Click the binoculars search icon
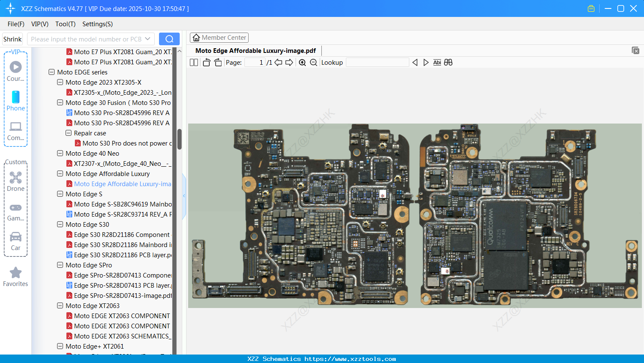The image size is (644, 363). click(448, 63)
